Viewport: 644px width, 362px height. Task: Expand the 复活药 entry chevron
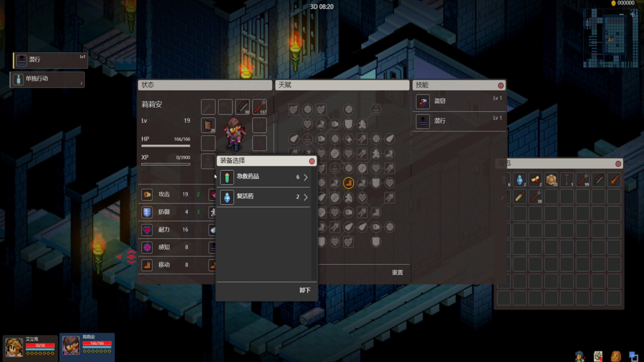click(305, 197)
